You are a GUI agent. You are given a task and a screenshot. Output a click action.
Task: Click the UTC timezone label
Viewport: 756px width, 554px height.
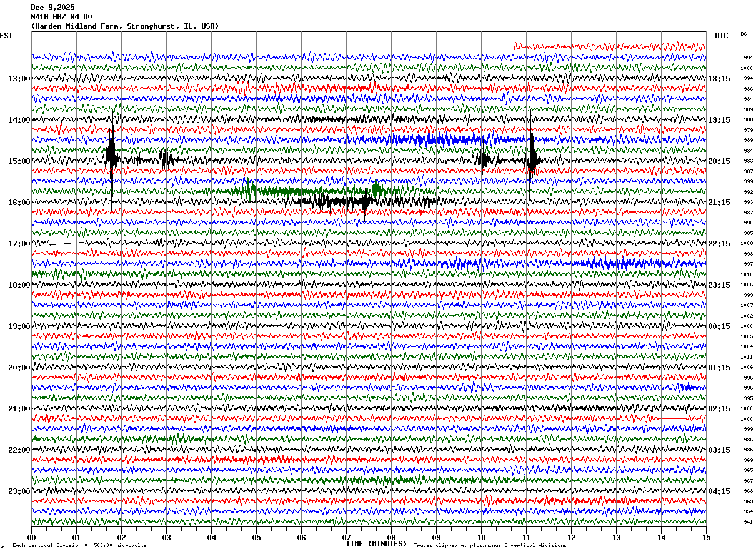pos(722,36)
